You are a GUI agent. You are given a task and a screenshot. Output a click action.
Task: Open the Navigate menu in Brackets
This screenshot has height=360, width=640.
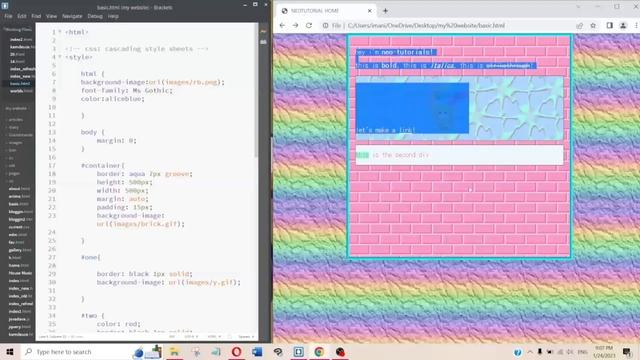pos(72,16)
